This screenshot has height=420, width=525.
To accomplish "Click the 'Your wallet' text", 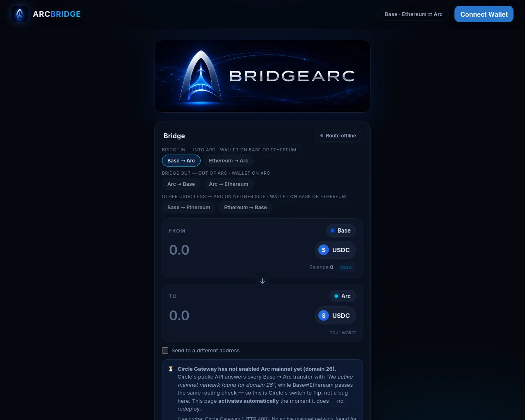I will pyautogui.click(x=342, y=332).
